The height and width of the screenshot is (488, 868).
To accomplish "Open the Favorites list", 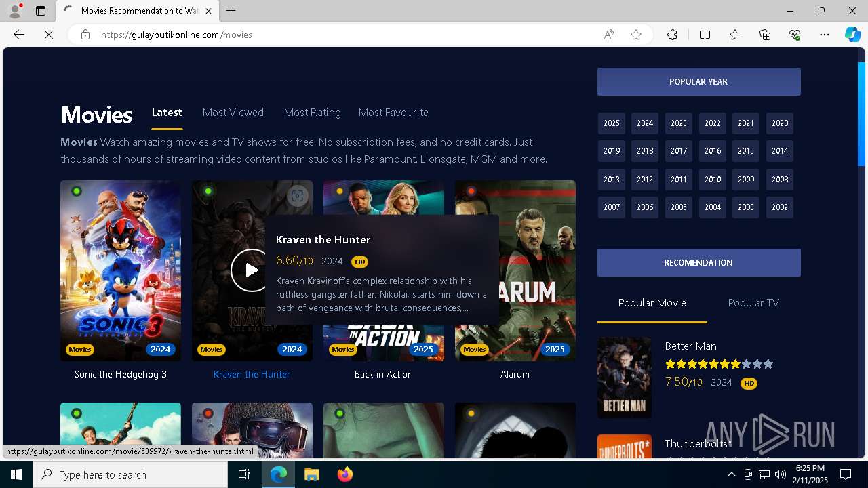I will (735, 35).
